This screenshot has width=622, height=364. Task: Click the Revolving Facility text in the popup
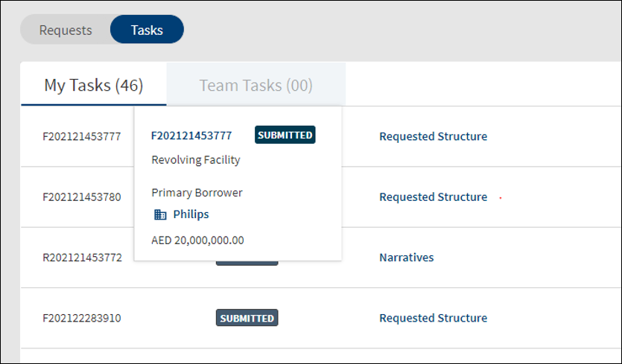[196, 160]
